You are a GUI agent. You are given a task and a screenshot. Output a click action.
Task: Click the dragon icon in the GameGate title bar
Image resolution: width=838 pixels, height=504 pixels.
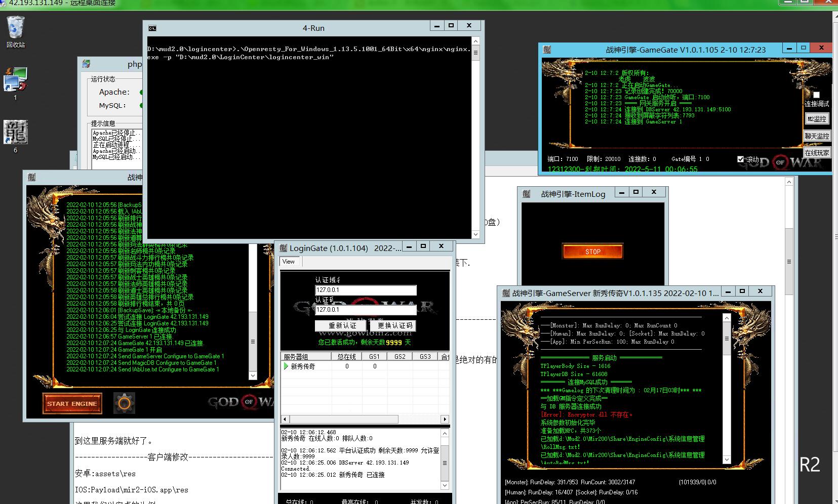(547, 50)
